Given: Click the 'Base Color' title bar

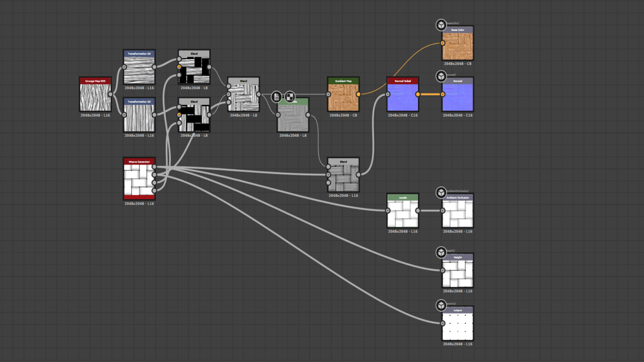Looking at the screenshot, I should point(458,30).
